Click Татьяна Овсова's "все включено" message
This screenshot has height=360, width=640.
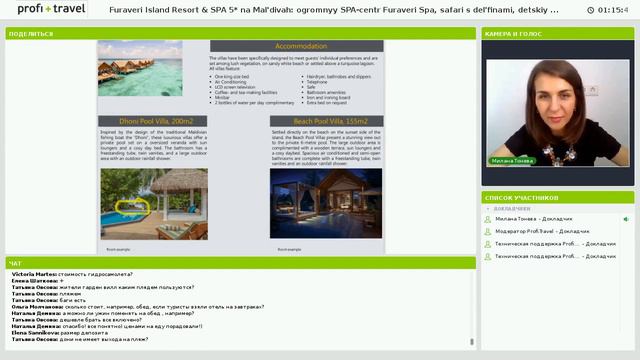coord(76,320)
